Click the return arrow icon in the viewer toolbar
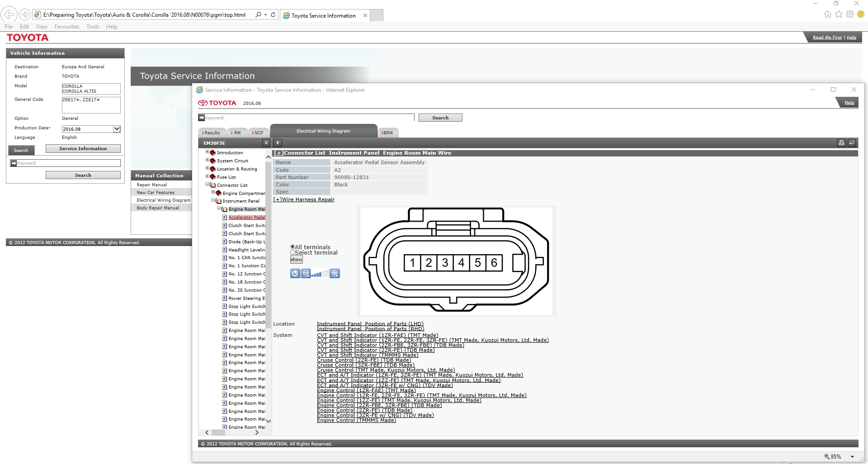 click(x=852, y=143)
